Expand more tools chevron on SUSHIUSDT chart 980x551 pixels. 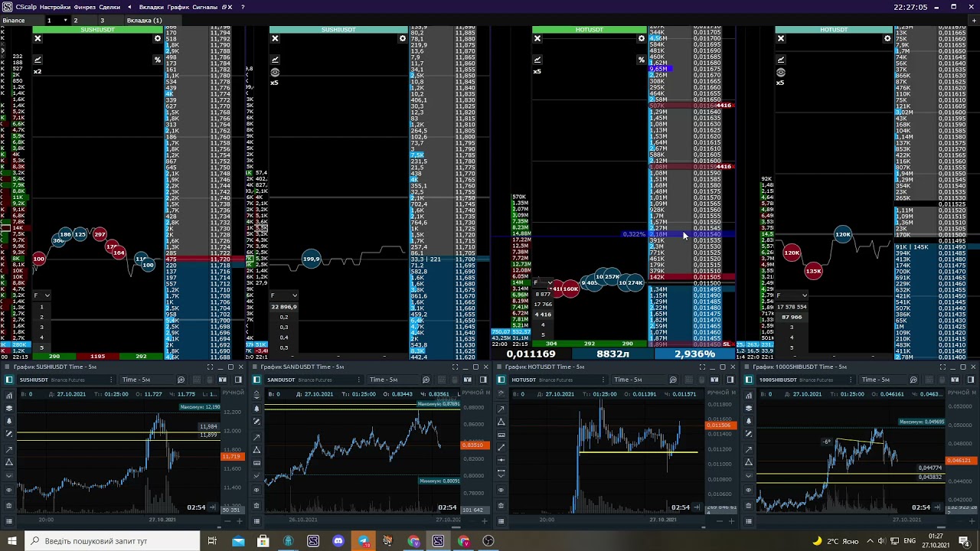[x=9, y=474]
